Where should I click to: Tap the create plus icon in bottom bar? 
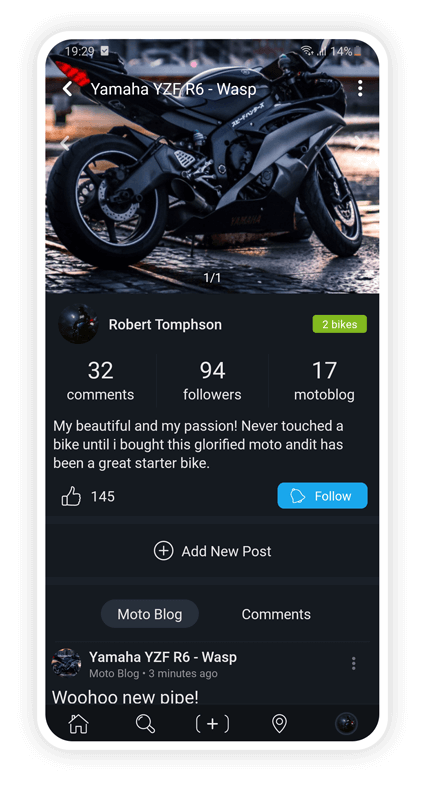click(212, 724)
